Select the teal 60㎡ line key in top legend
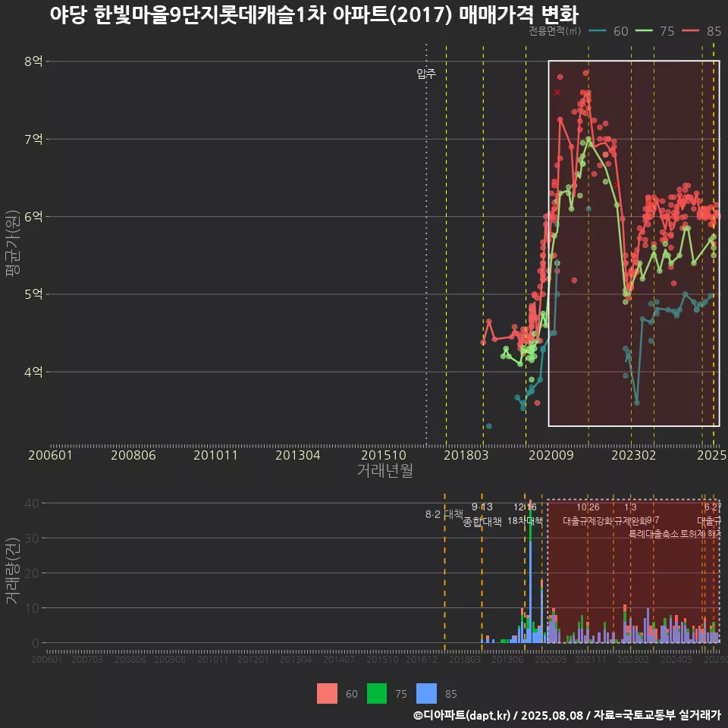 click(598, 30)
